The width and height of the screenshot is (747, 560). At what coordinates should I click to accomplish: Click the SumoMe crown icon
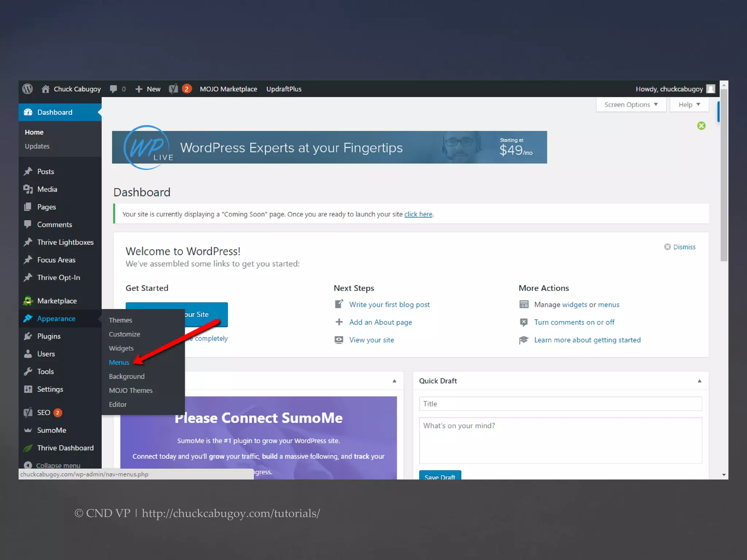[28, 430]
